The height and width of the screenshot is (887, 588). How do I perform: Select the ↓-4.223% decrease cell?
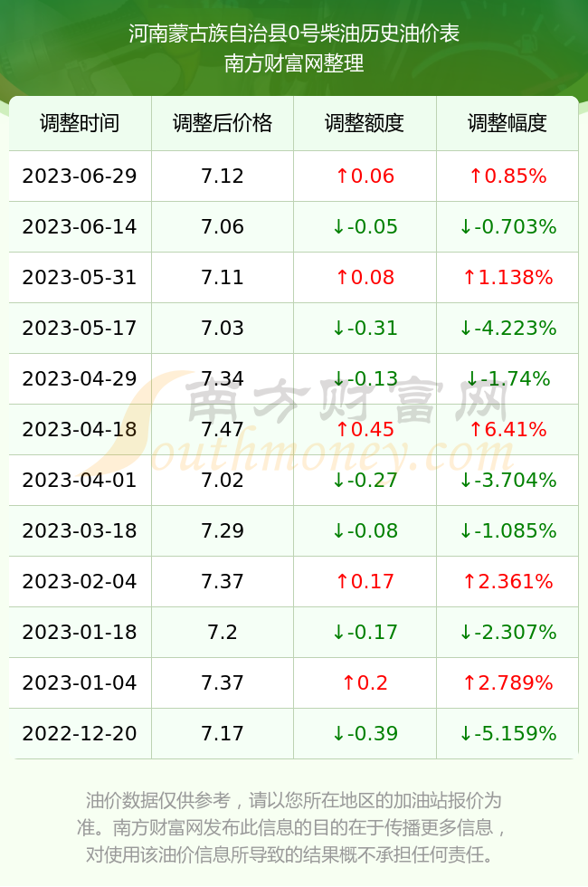(507, 328)
